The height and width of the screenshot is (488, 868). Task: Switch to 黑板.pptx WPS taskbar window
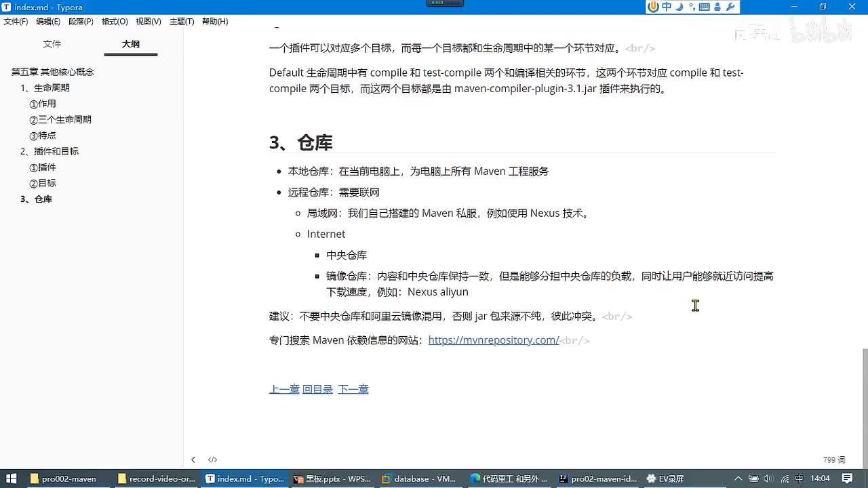[x=334, y=479]
